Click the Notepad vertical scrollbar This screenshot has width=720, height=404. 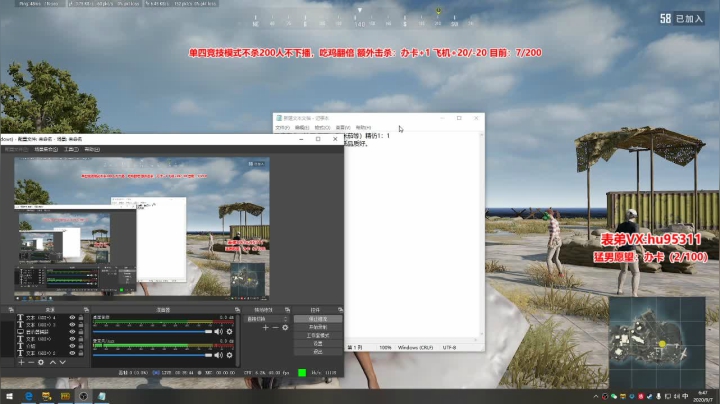(482, 235)
